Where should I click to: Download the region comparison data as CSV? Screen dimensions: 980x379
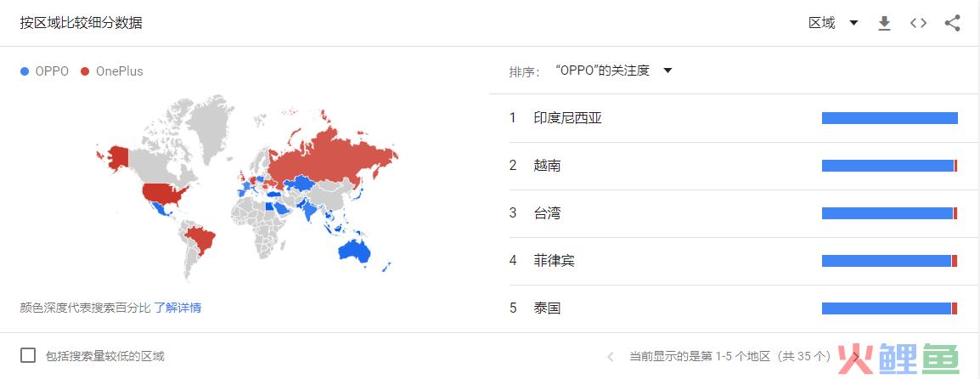tap(884, 24)
